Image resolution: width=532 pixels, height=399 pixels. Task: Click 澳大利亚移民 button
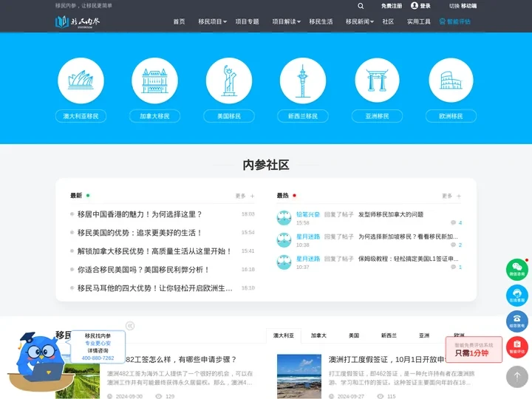(81, 116)
